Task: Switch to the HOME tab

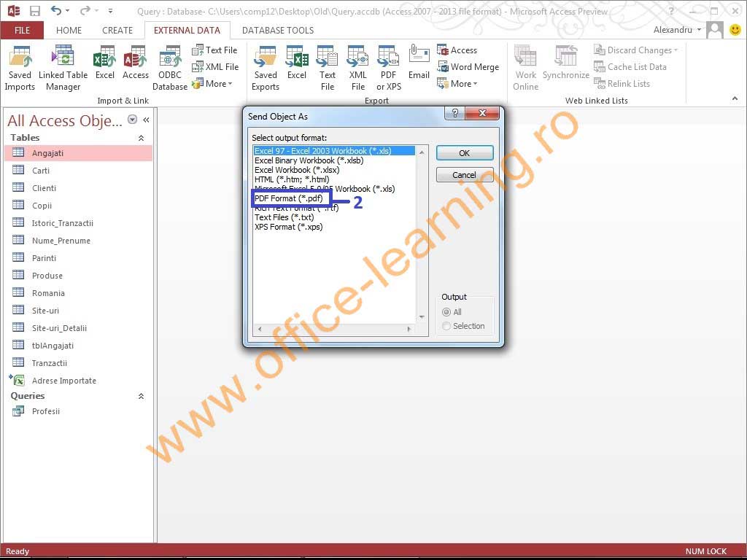Action: point(69,31)
